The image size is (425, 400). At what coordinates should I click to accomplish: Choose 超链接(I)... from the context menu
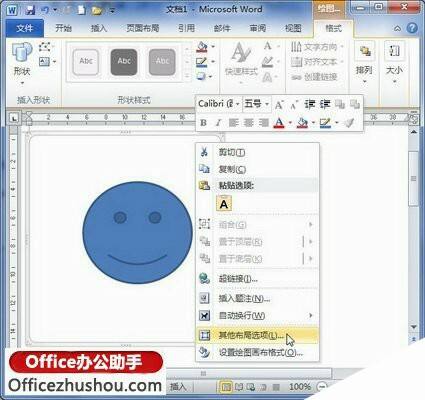tap(257, 279)
